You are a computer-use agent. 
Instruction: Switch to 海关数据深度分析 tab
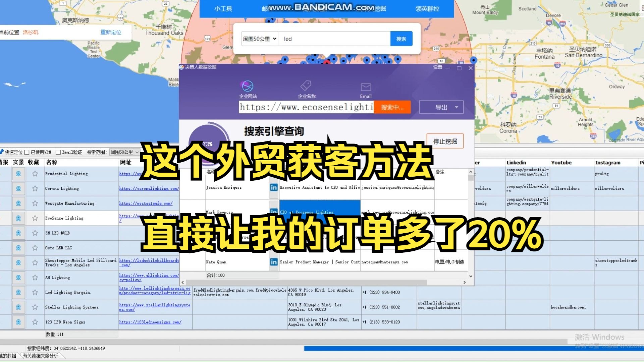pos(40,356)
